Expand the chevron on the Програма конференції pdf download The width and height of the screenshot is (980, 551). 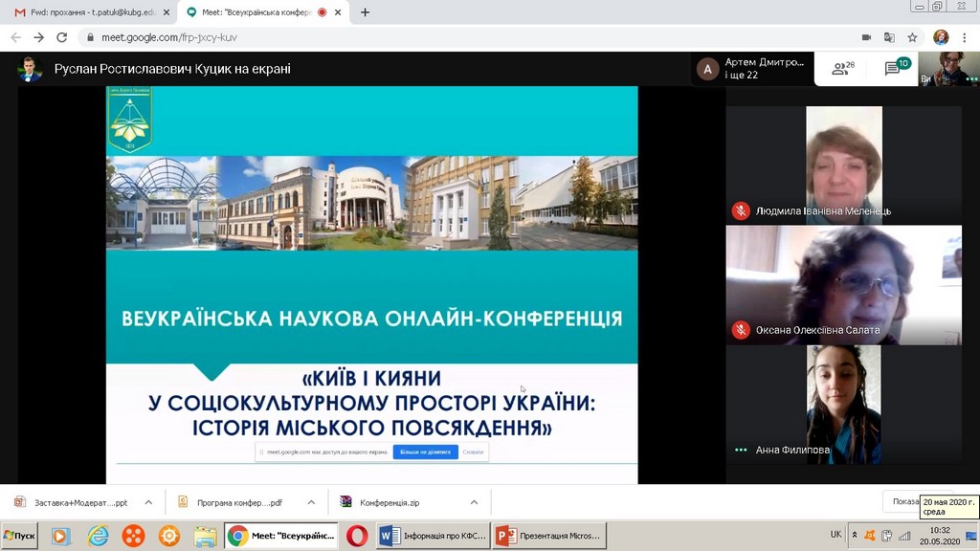[x=310, y=500]
